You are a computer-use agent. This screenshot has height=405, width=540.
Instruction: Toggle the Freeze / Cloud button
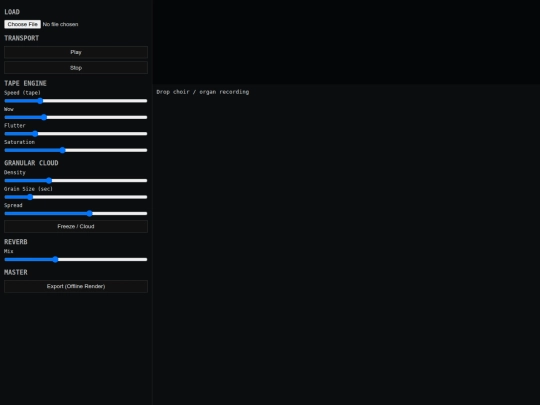[x=76, y=227]
